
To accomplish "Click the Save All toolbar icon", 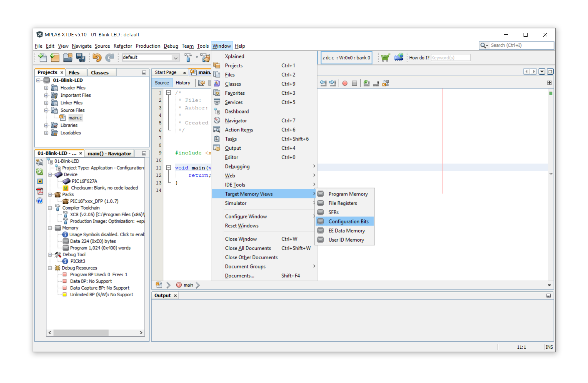I will coord(80,58).
